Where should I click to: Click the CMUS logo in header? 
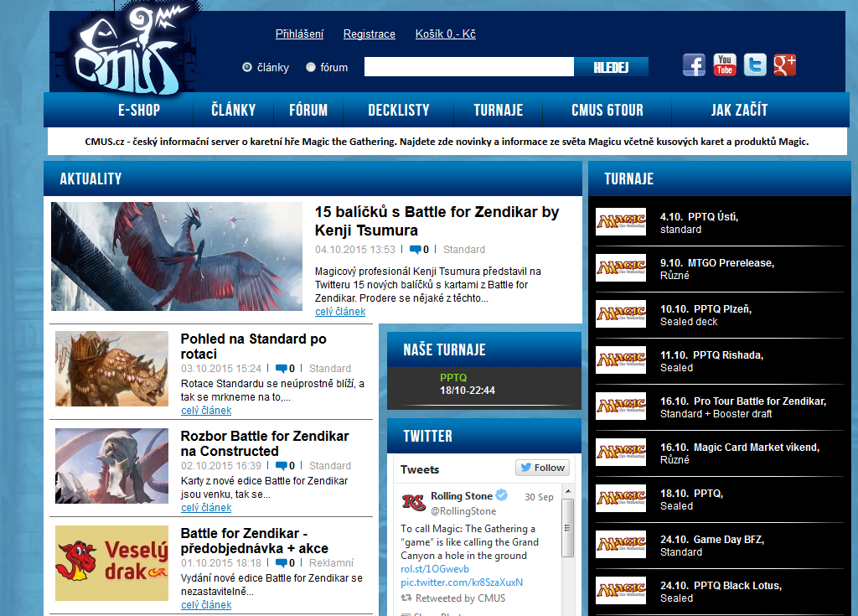pos(128,49)
